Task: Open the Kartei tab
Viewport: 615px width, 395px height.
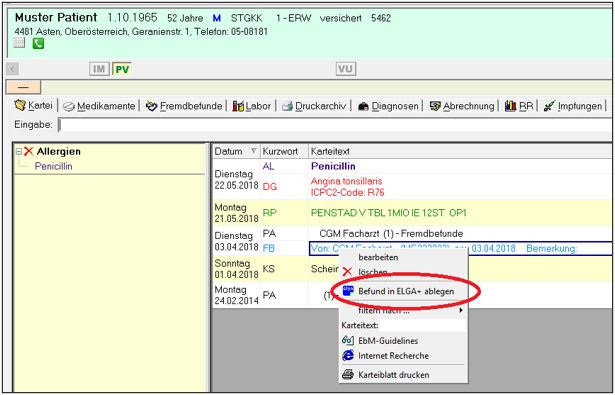Action: (33, 106)
